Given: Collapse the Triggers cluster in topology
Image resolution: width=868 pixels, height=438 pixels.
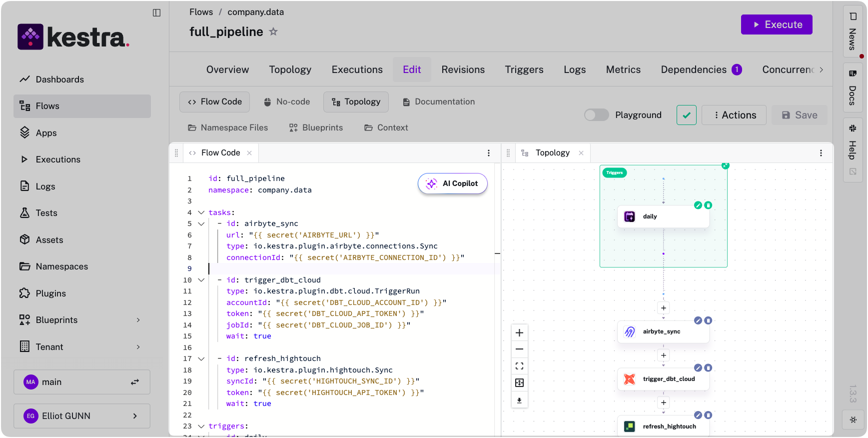Looking at the screenshot, I should pos(726,165).
